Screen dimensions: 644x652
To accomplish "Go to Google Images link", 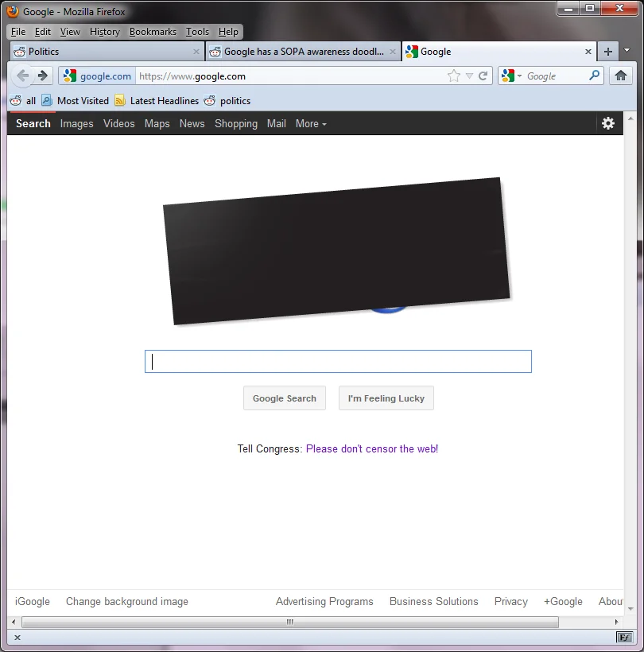I will pyautogui.click(x=76, y=123).
